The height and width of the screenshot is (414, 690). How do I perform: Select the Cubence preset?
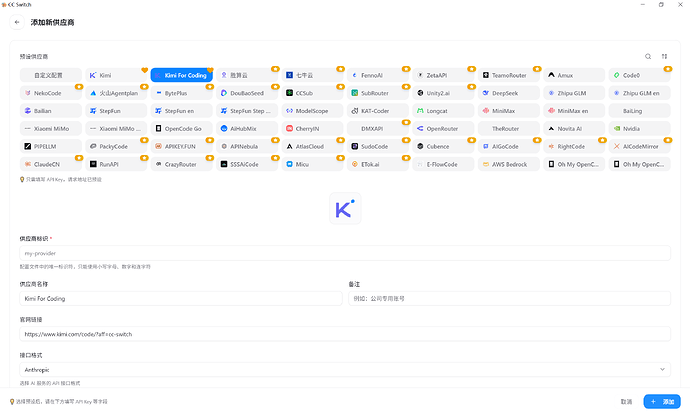pos(444,147)
